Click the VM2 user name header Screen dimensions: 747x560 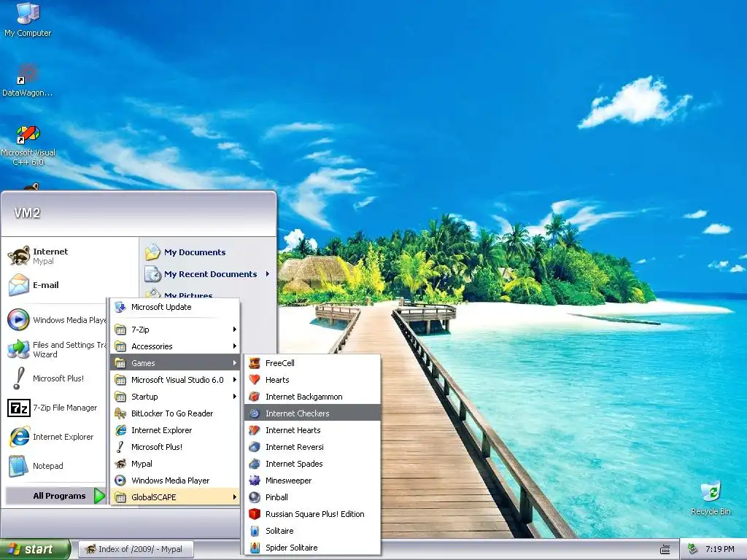click(27, 213)
